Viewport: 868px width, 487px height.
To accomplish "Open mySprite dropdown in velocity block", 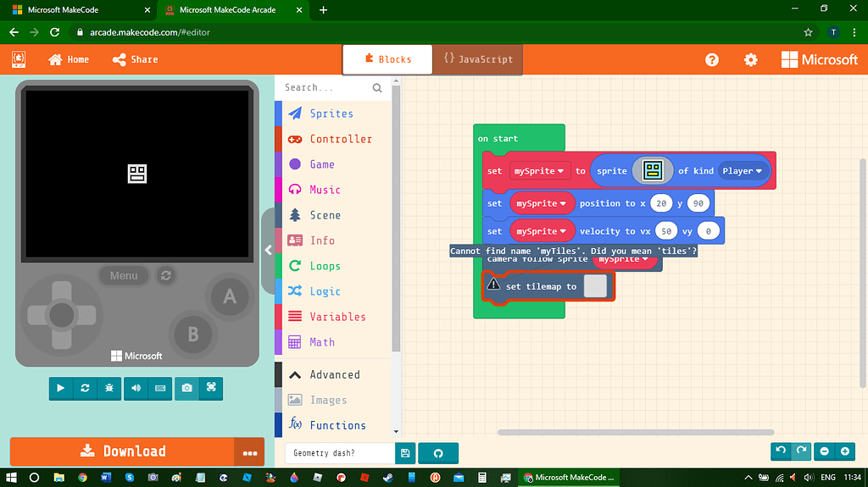I will (542, 231).
